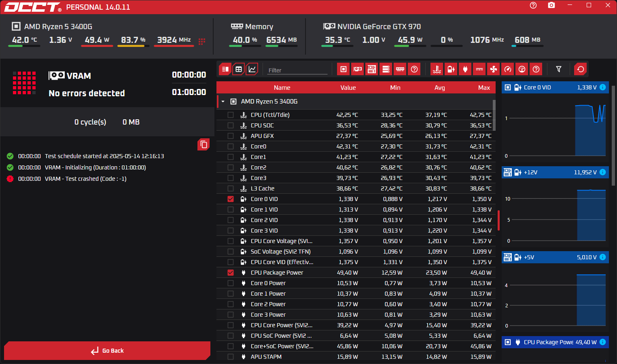The height and width of the screenshot is (364, 617).
Task: Show only power plug sensors
Action: 465,69
